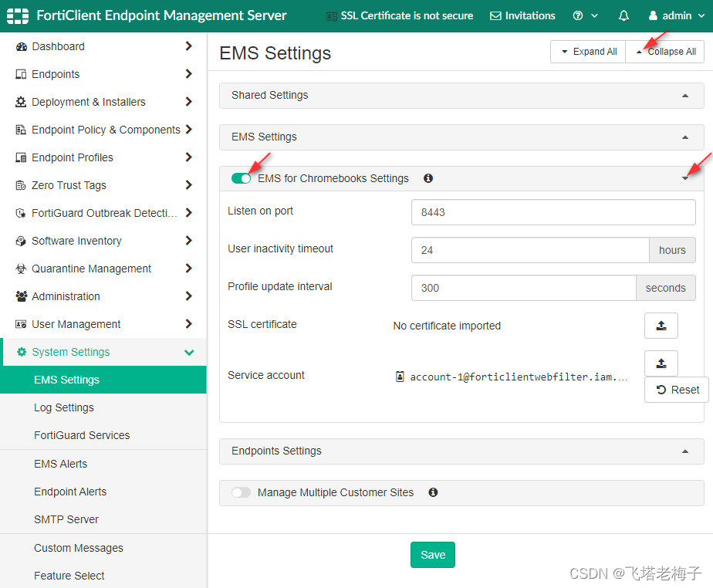The image size is (713, 588).
Task: Click the Reset button
Action: tap(677, 390)
